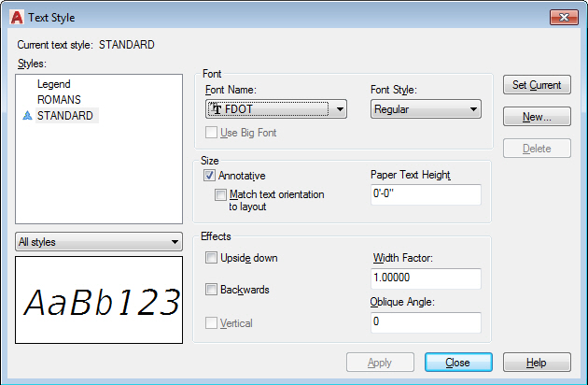Click the AutoCAD logo icon in title bar
This screenshot has width=588, height=385.
[x=16, y=17]
